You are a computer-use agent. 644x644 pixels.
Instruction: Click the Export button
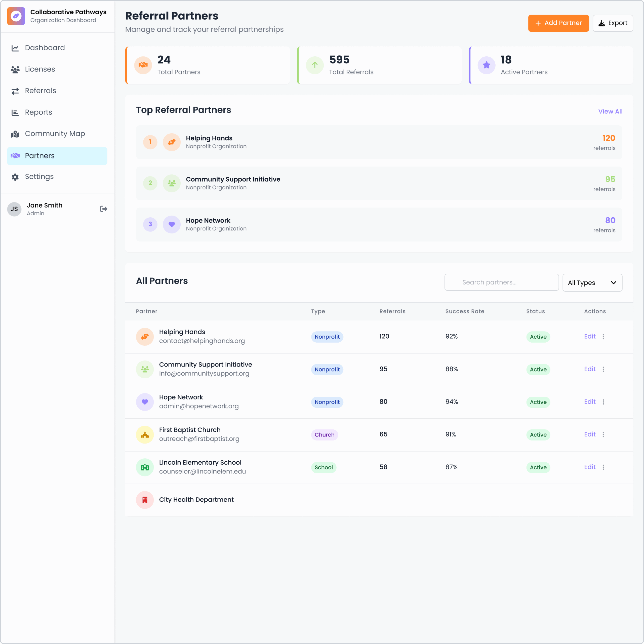(x=613, y=23)
